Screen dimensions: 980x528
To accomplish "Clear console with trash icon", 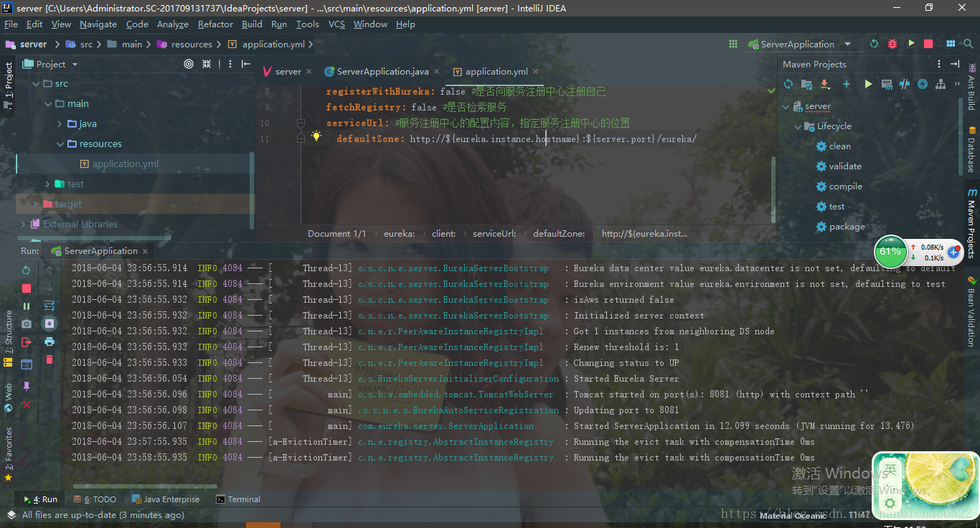I will [x=50, y=359].
